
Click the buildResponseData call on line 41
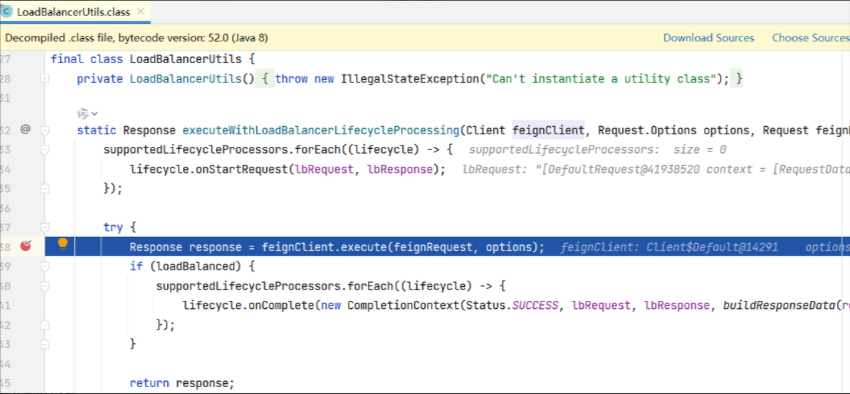point(778,306)
